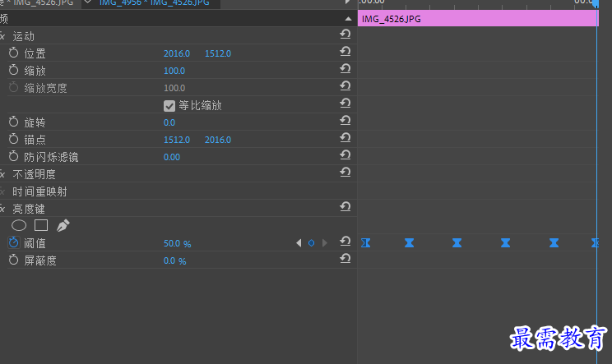Edit the 防闪烁滤镜 value 0.00

(x=172, y=157)
